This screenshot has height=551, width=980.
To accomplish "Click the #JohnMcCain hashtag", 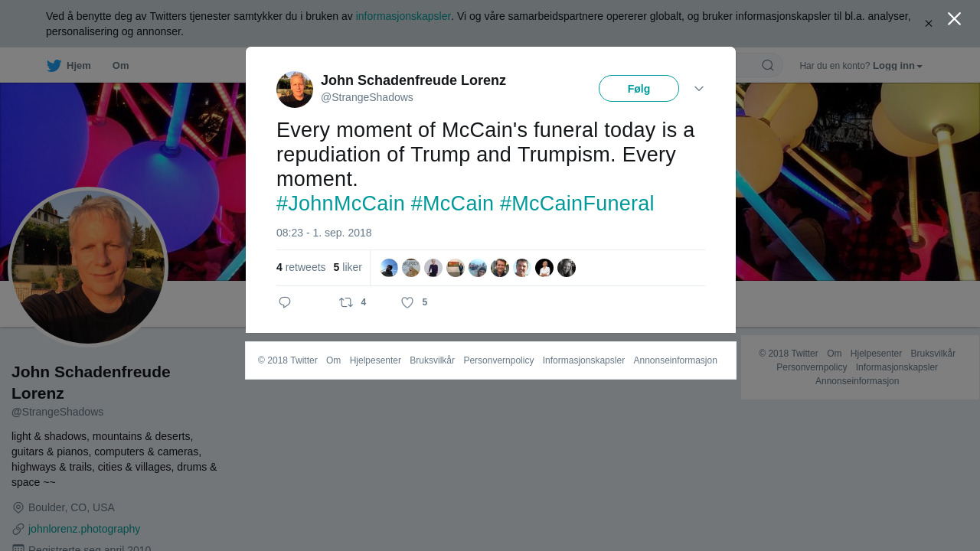I will (340, 204).
